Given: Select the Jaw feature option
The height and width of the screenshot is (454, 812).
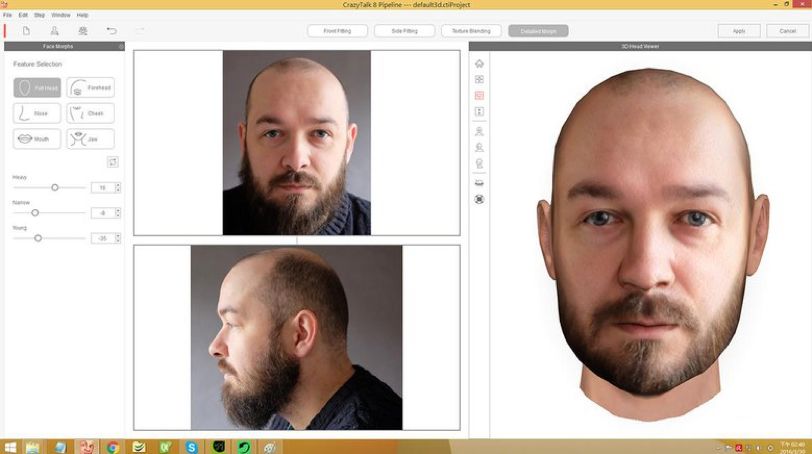Looking at the screenshot, I should [x=91, y=139].
